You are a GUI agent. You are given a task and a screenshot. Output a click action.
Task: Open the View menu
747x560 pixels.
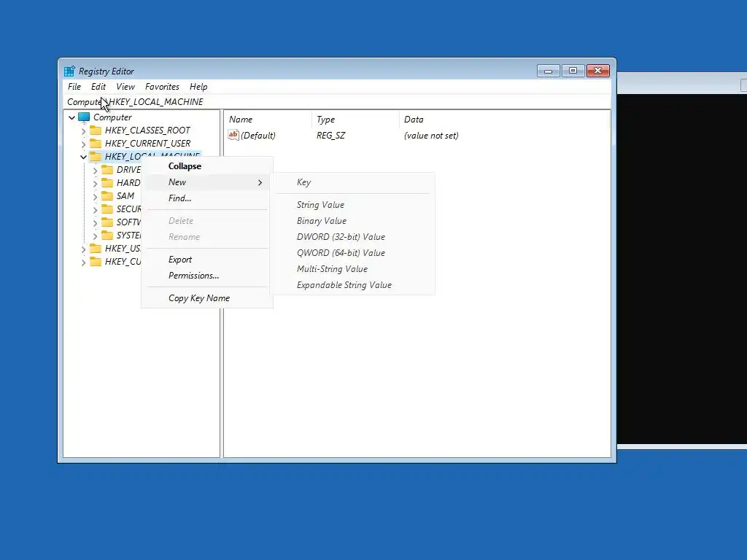click(x=125, y=87)
